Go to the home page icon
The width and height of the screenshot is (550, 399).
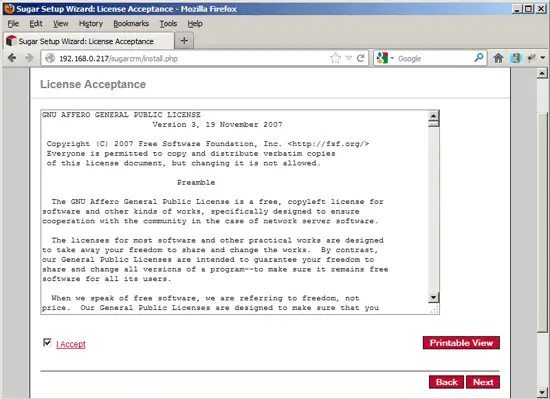pyautogui.click(x=498, y=58)
